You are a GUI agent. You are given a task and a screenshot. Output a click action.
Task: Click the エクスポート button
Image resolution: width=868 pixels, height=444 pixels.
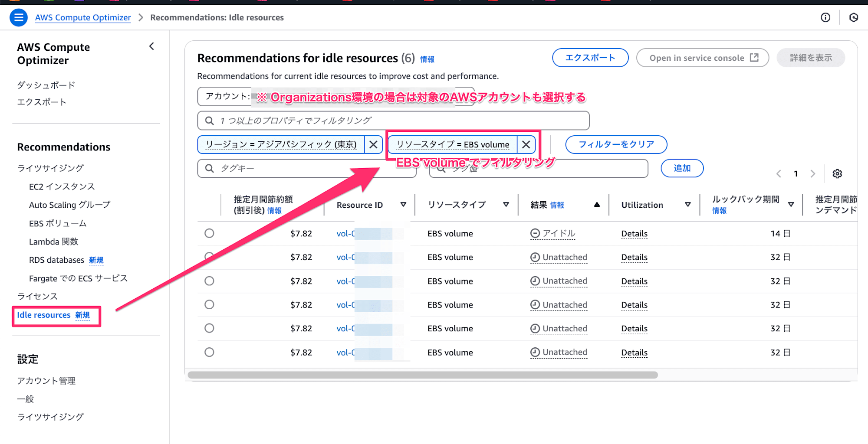pos(590,58)
